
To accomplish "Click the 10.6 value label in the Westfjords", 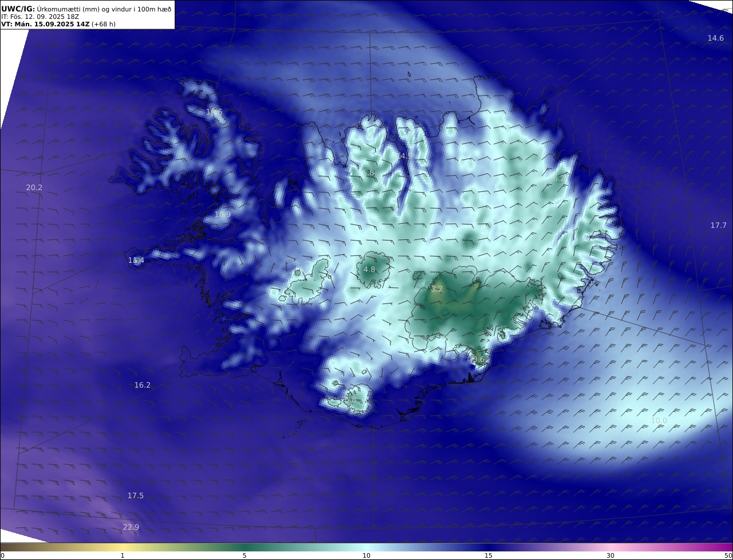I will click(x=214, y=112).
